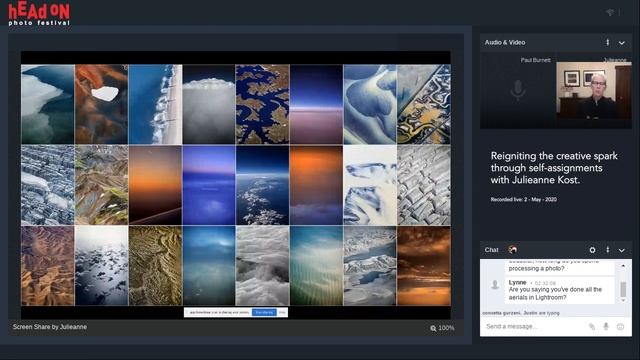The height and width of the screenshot is (360, 640).
Task: Click the connection signal icon at top right
Action: point(610,13)
